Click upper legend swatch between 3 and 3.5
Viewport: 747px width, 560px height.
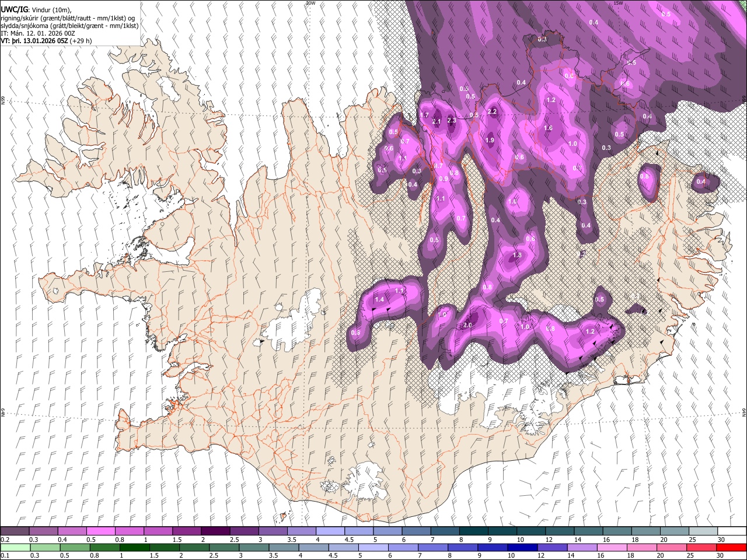[x=273, y=531]
